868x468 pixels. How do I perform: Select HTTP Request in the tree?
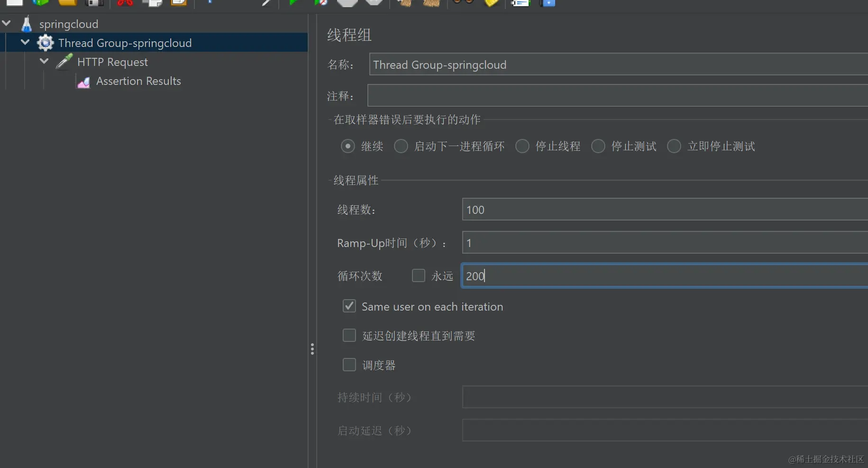112,62
